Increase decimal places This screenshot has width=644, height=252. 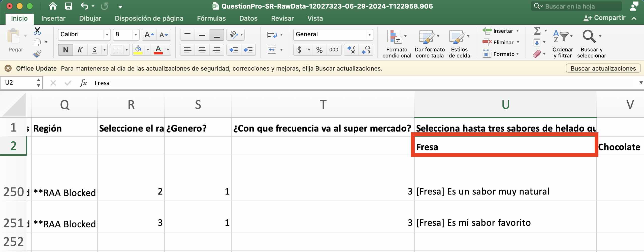click(351, 50)
